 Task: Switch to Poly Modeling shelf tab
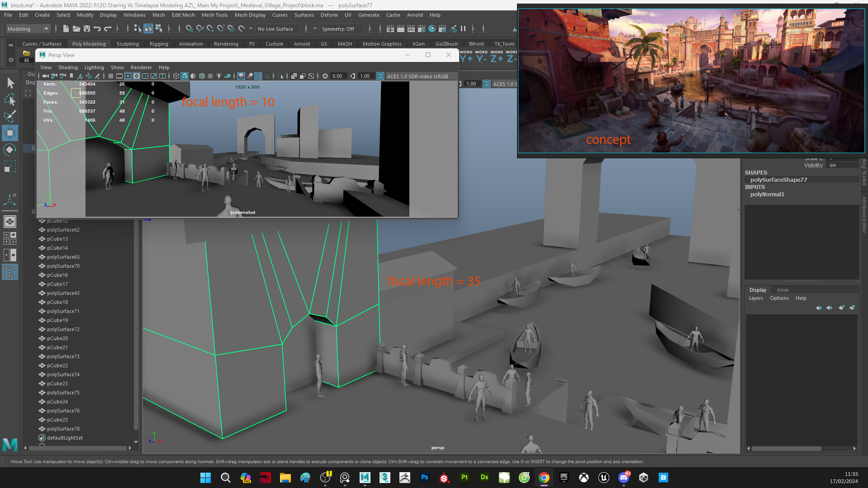(89, 44)
